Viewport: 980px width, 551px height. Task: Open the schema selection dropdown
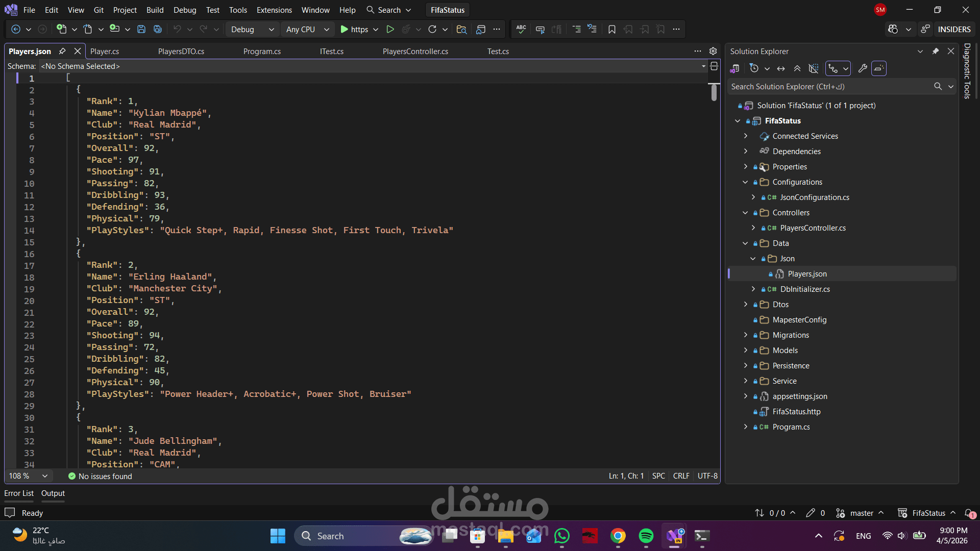[x=703, y=66]
